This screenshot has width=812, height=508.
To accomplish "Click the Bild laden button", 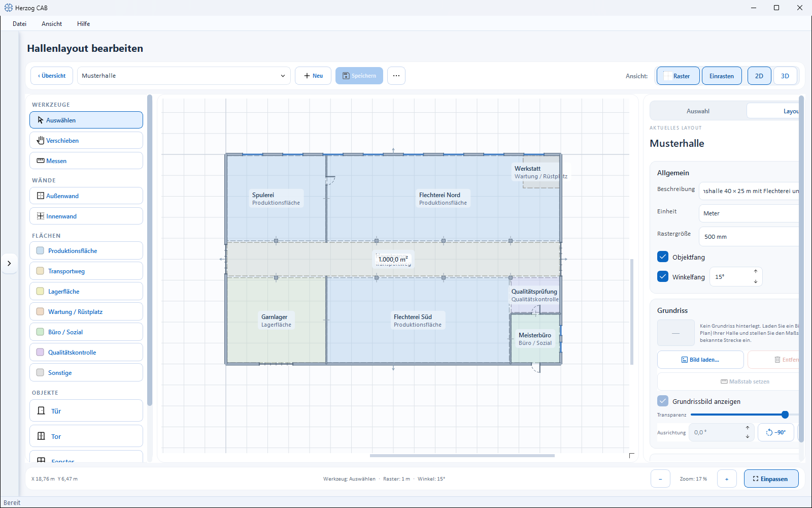I will point(700,360).
